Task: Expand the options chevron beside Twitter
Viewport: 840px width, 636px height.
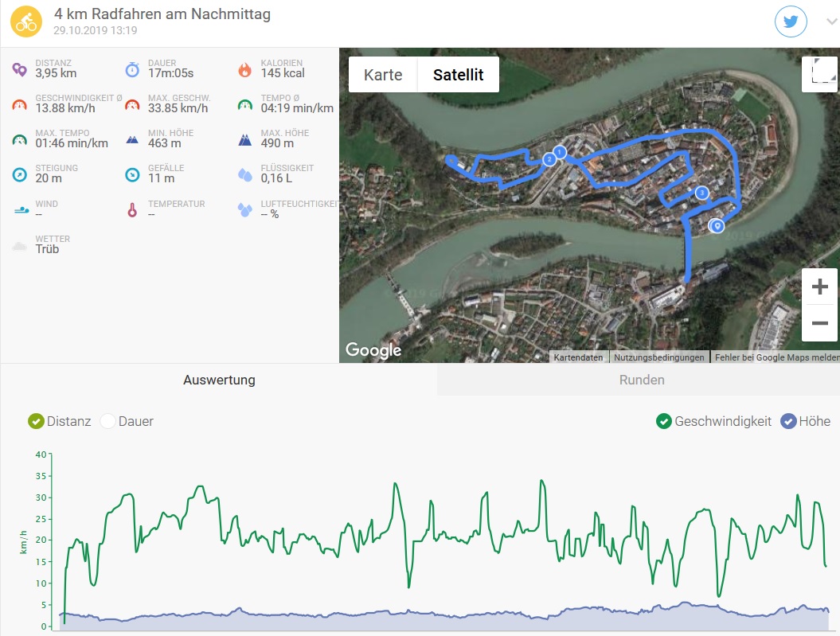Action: (832, 22)
